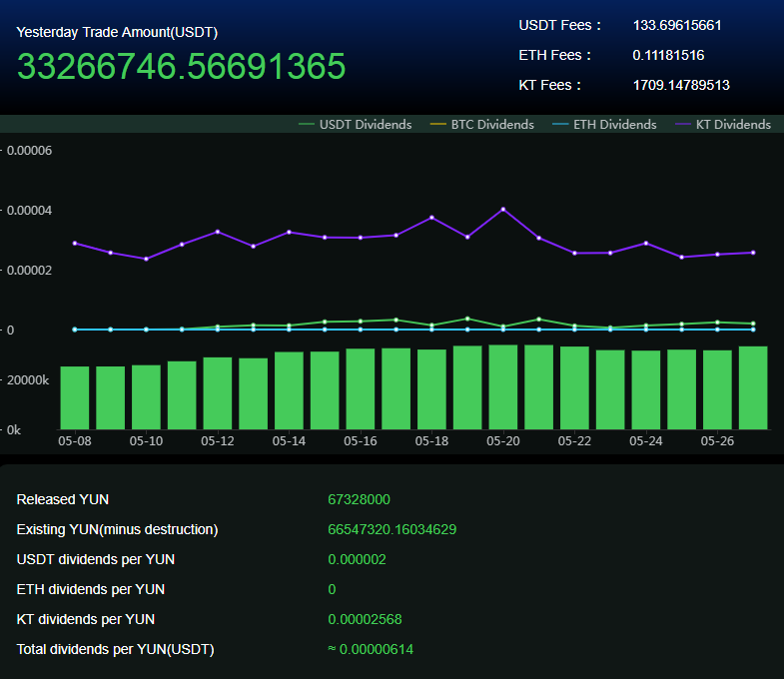Click the 0.00006 y-axis label
Viewport: 784px width, 679px height.
(29, 151)
